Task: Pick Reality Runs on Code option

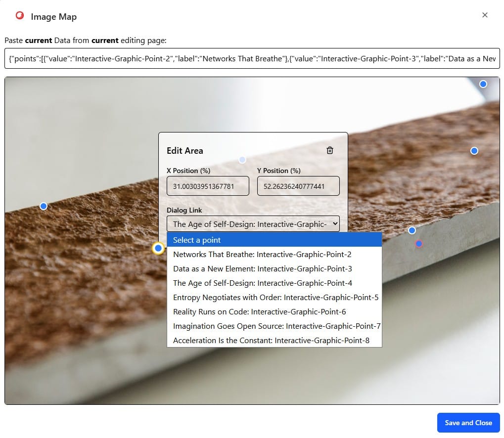Action: pos(274,311)
